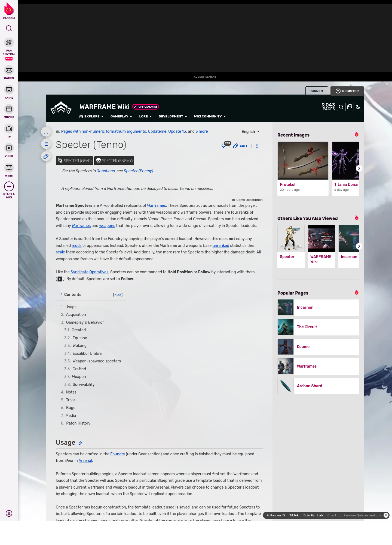
Task: Open the Syndicate link
Action: pos(79,272)
